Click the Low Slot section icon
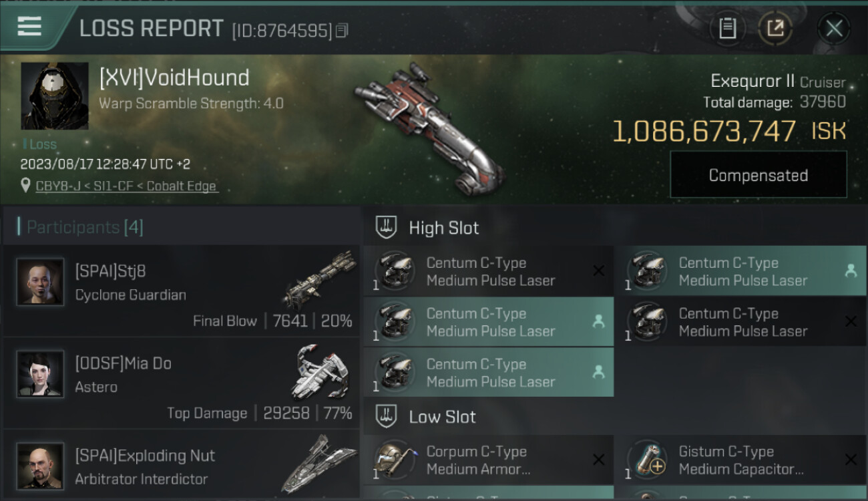The height and width of the screenshot is (501, 868). click(386, 416)
